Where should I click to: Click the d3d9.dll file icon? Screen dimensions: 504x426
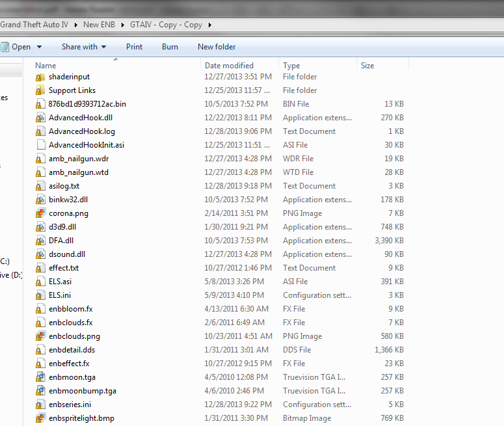point(40,227)
